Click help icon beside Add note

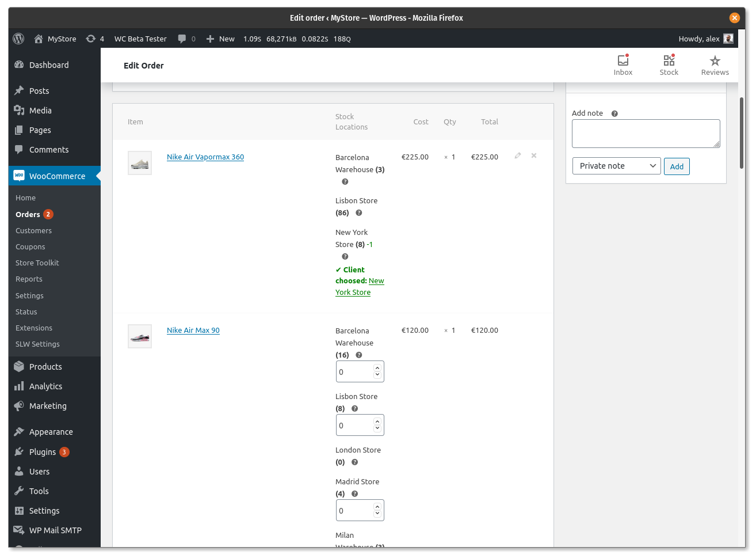click(x=614, y=113)
